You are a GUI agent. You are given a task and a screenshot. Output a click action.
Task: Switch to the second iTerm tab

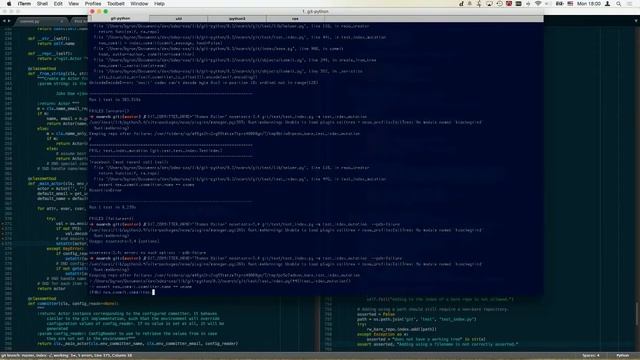click(178, 18)
